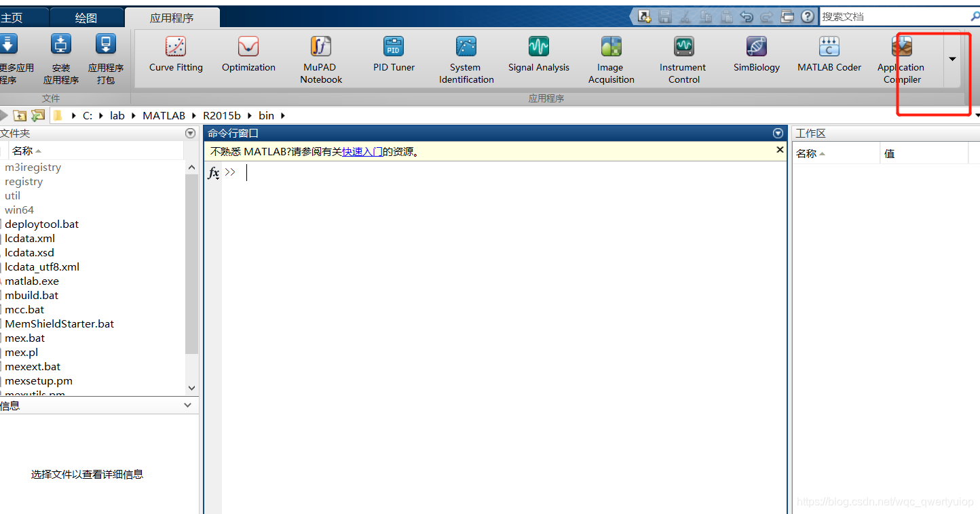Viewport: 980px width, 514px height.
Task: Click the copy icon in quick access toolbar
Action: [706, 17]
